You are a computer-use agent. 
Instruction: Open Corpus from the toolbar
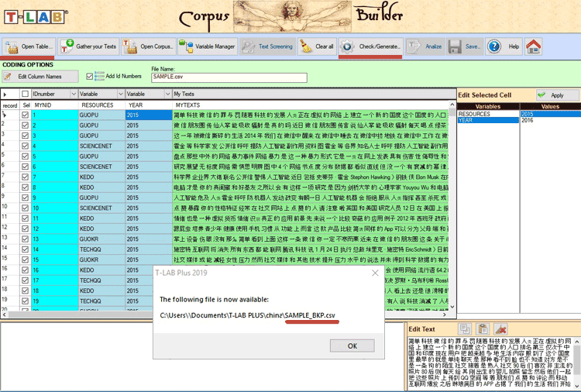coord(149,46)
